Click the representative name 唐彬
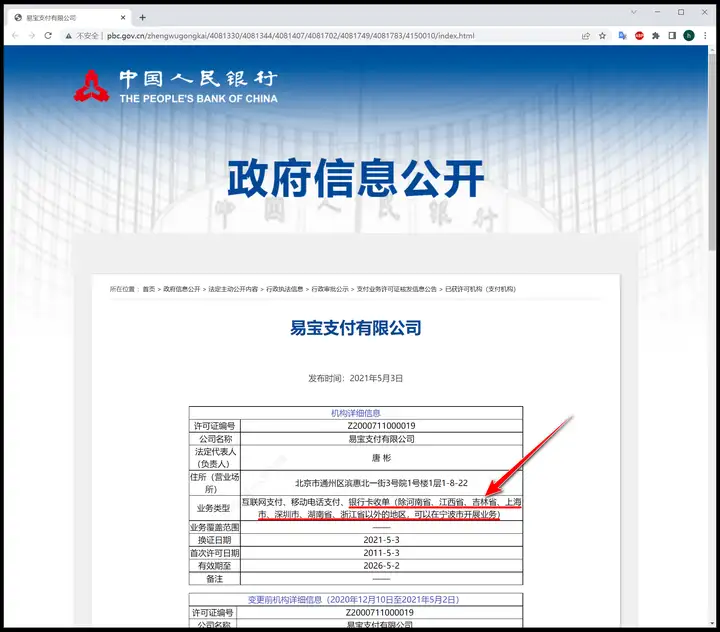This screenshot has width=720, height=632. 382,458
